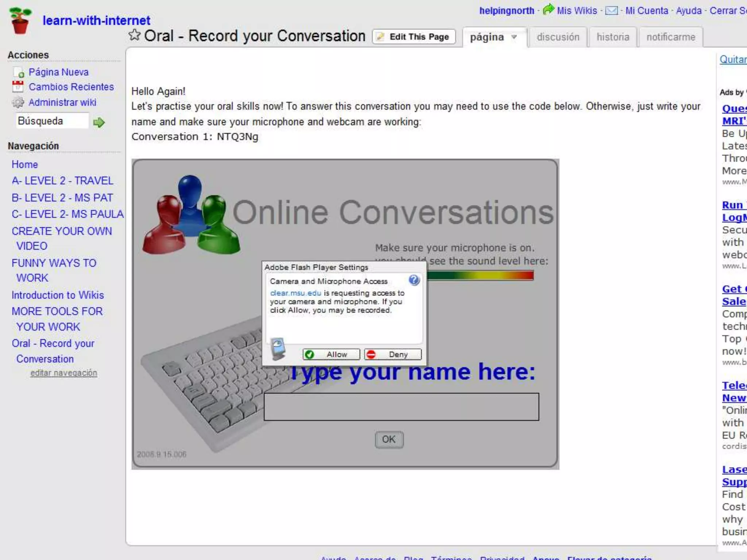The width and height of the screenshot is (747, 560).
Task: Expand the página tab dropdown arrow
Action: pos(514,37)
